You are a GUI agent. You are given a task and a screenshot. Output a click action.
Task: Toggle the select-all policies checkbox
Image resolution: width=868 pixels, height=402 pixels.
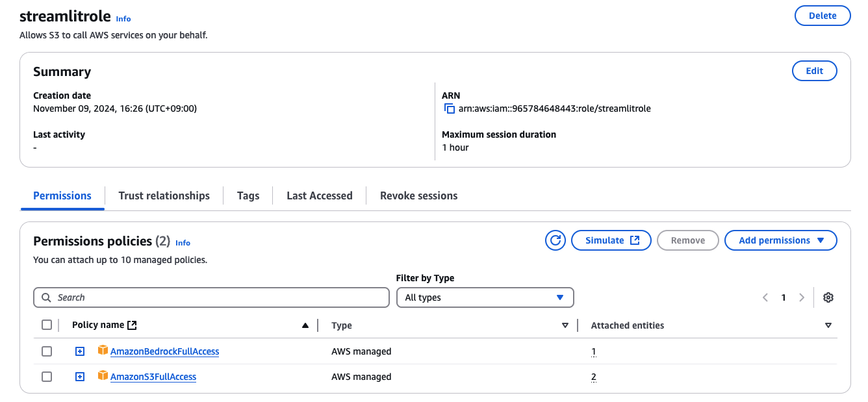(47, 325)
